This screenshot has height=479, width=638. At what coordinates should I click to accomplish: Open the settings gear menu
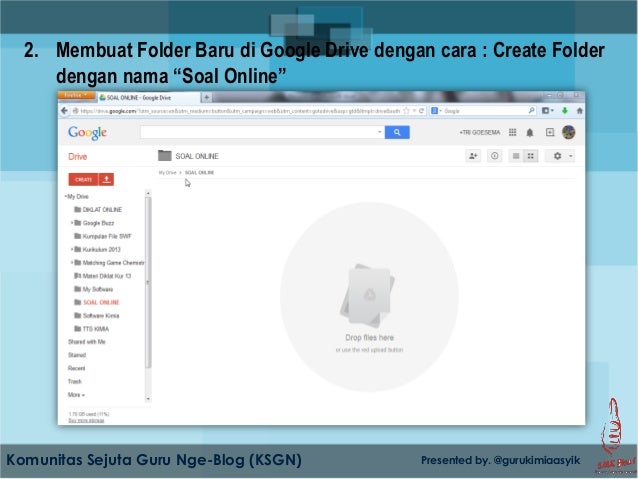[x=561, y=156]
